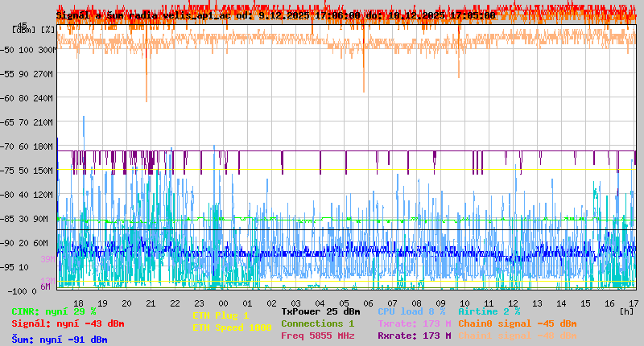Select the red Signál legend entry
The image size is (644, 346).
[x=67, y=323]
